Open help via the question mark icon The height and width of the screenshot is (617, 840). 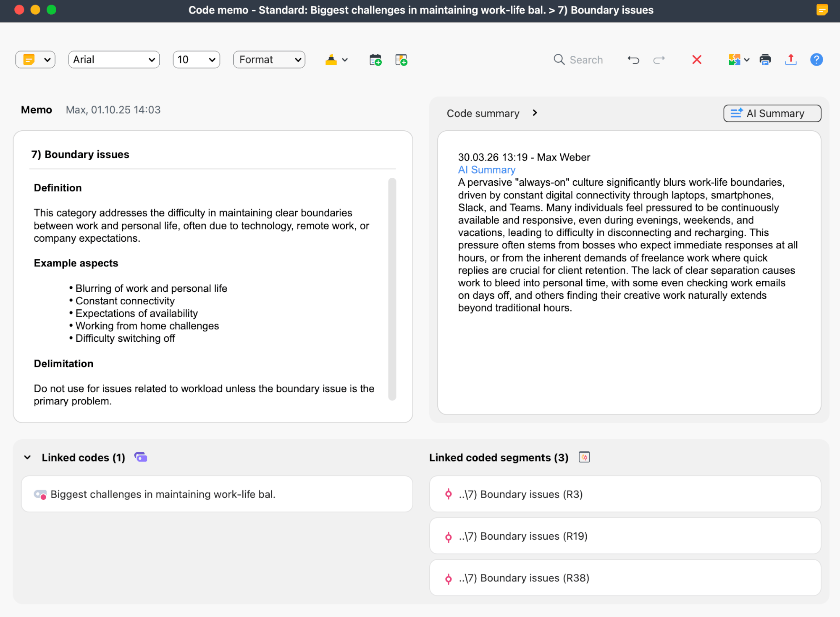tap(816, 60)
